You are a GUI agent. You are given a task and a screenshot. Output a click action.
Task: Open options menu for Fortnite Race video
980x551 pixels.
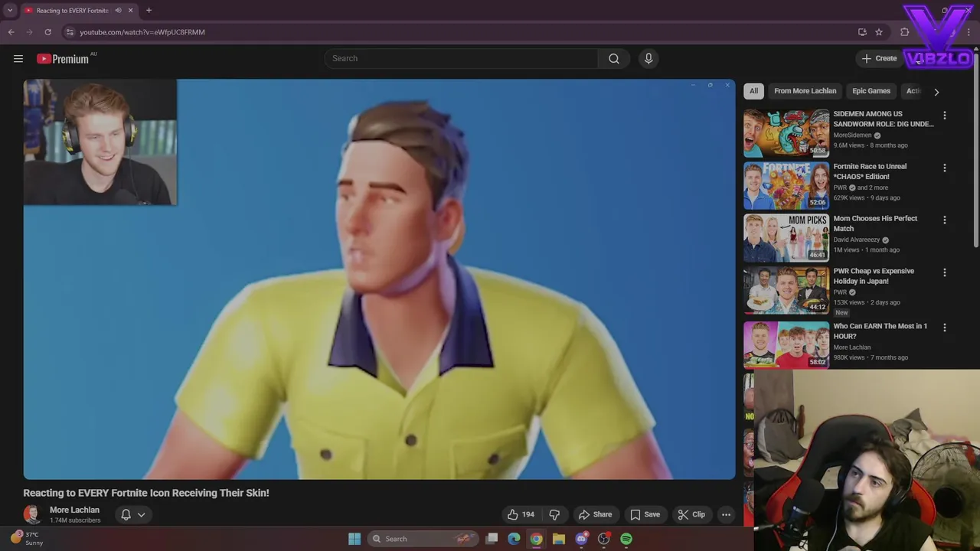(x=944, y=168)
